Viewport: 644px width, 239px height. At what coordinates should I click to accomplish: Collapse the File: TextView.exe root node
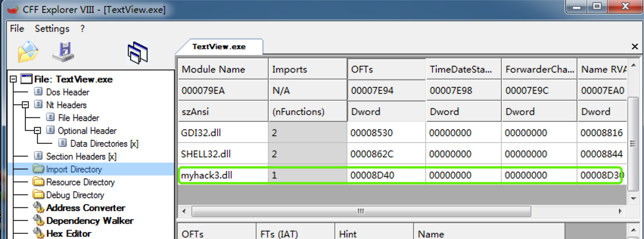(13, 79)
